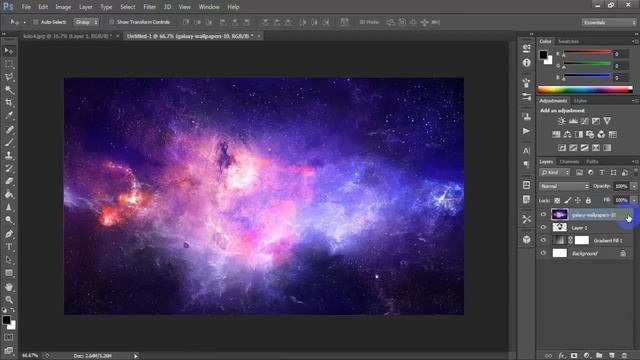This screenshot has width=640, height=360.
Task: Open the Info panel icon
Action: (x=527, y=62)
